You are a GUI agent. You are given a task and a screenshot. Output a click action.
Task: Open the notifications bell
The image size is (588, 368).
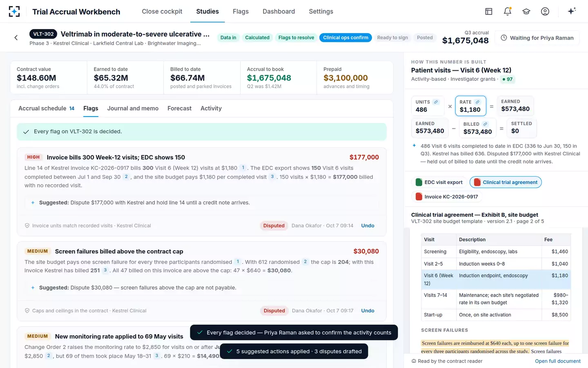coord(508,11)
